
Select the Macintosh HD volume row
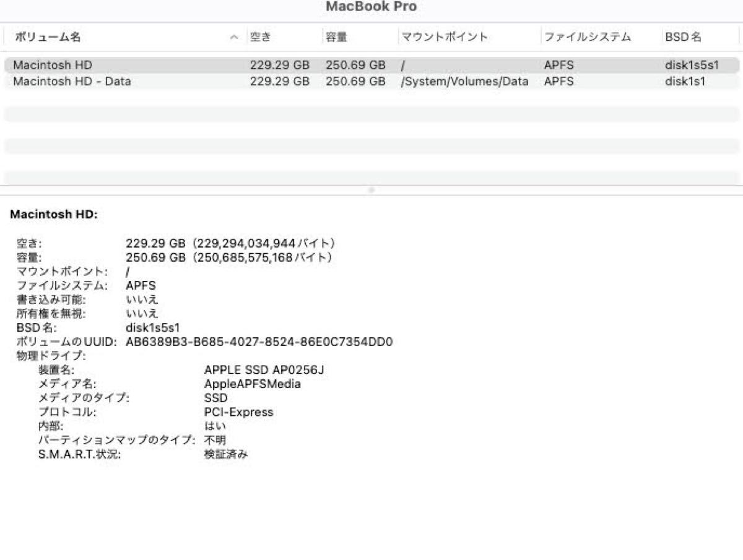pyautogui.click(x=371, y=65)
